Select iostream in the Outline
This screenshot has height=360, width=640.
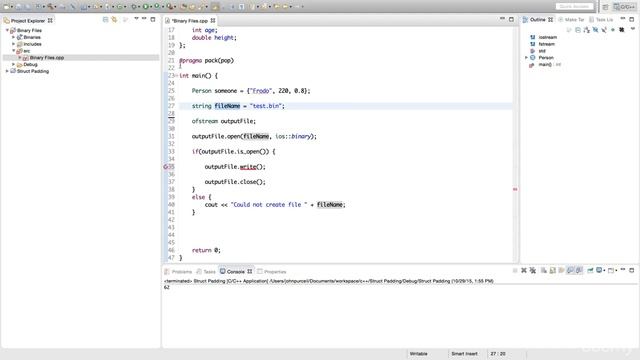click(x=547, y=37)
